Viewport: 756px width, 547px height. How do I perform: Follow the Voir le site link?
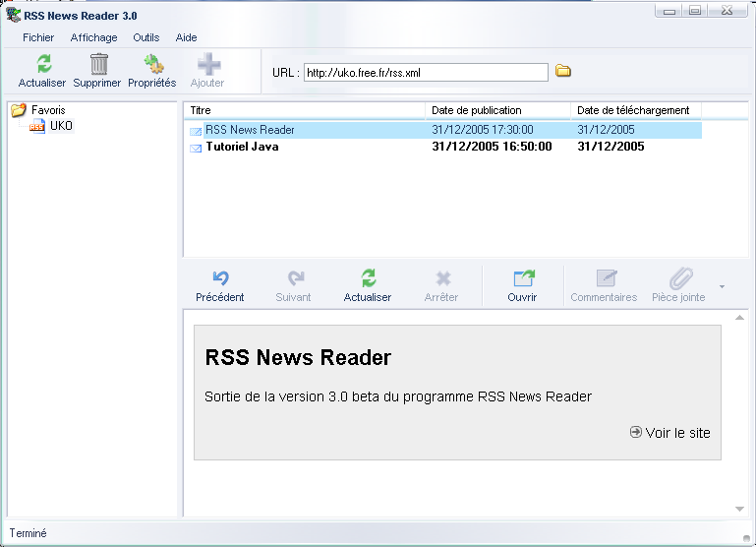click(677, 433)
